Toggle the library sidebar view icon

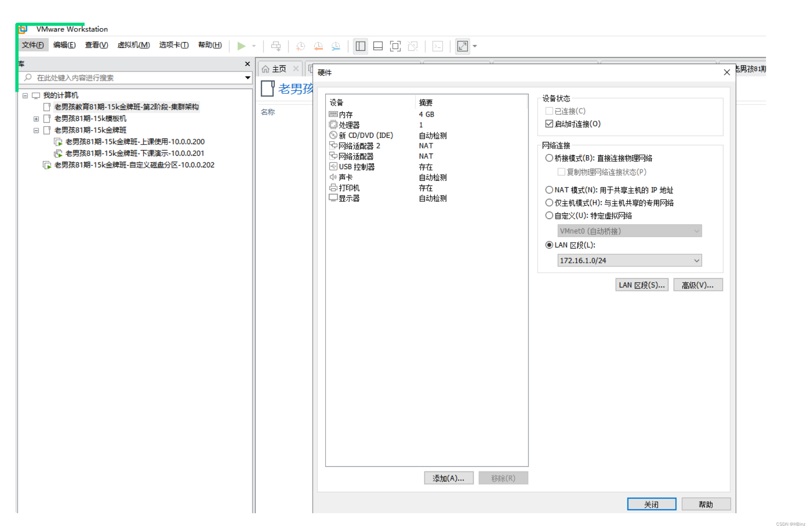(360, 46)
